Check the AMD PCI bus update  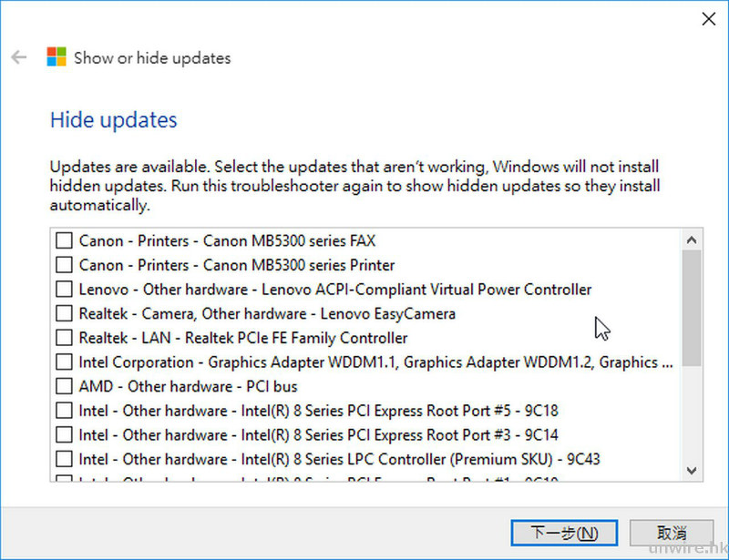63,386
